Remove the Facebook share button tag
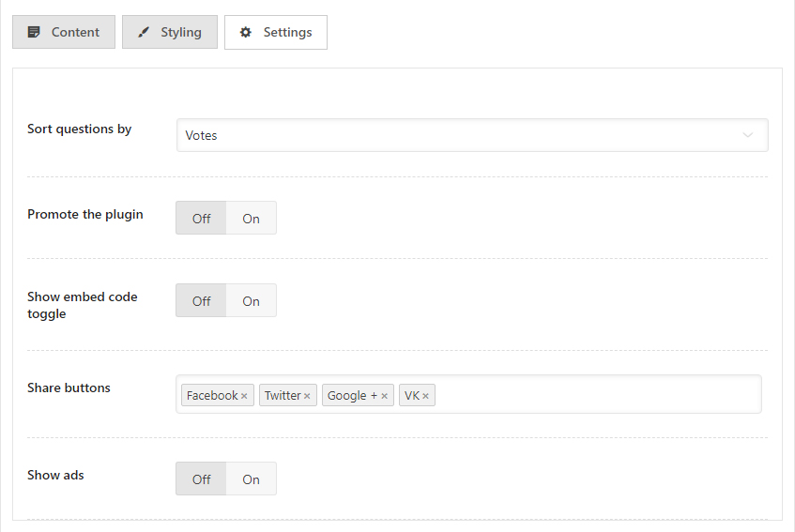 click(x=244, y=396)
